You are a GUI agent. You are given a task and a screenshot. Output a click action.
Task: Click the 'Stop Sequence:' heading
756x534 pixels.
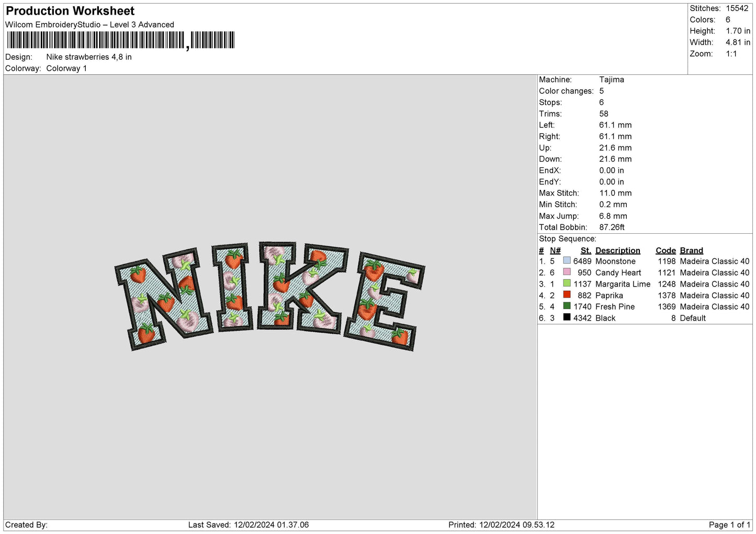568,238
